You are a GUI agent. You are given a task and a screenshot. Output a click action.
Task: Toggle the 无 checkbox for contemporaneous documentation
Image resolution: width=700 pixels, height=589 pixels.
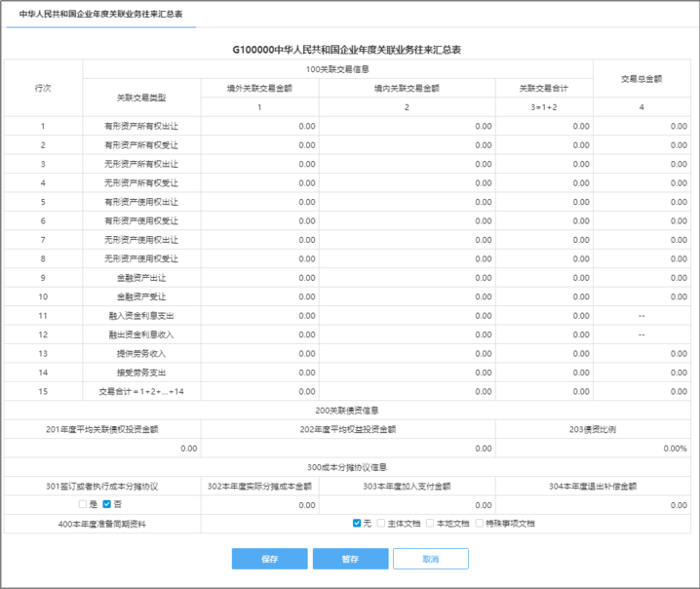357,523
